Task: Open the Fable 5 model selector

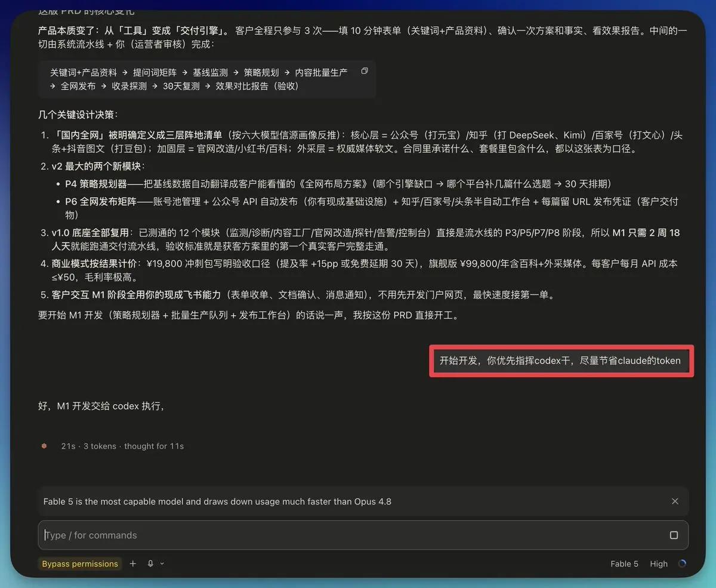Action: point(624,564)
